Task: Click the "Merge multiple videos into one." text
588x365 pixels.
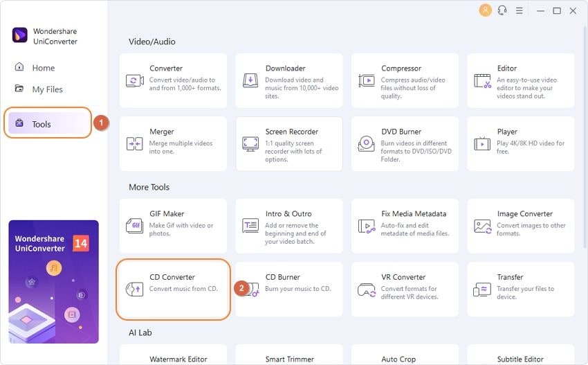Action: point(181,148)
